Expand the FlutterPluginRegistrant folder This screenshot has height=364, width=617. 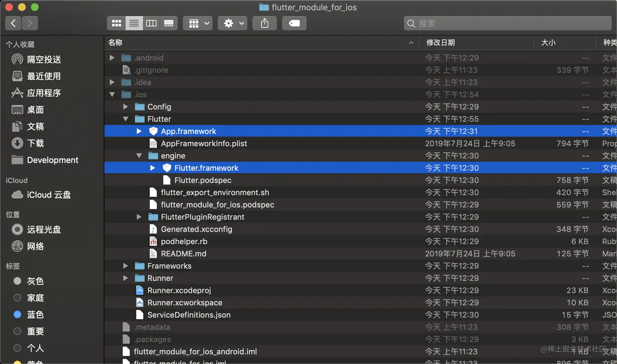(139, 217)
